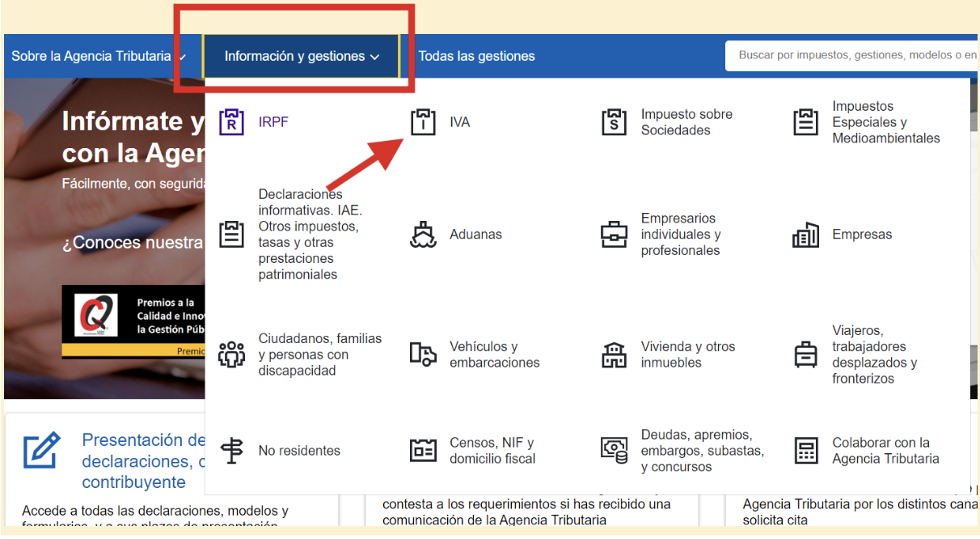Click the Empresas buildings icon
The height and width of the screenshot is (539, 980).
805,234
